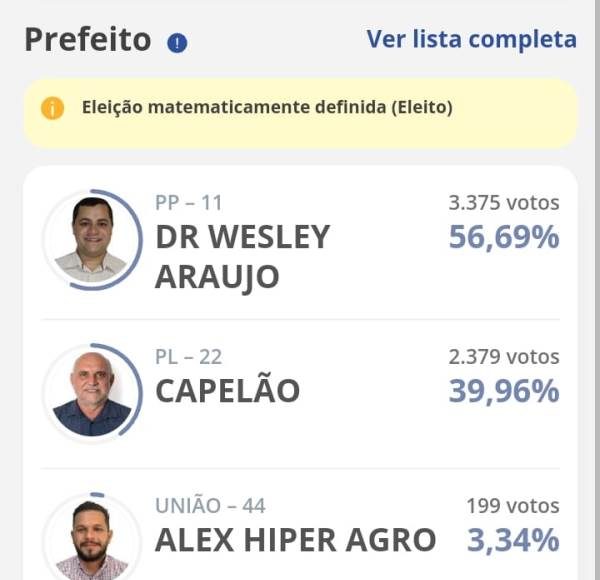Image resolution: width=600 pixels, height=580 pixels.
Task: Click the Prefeito section heading
Action: (87, 40)
